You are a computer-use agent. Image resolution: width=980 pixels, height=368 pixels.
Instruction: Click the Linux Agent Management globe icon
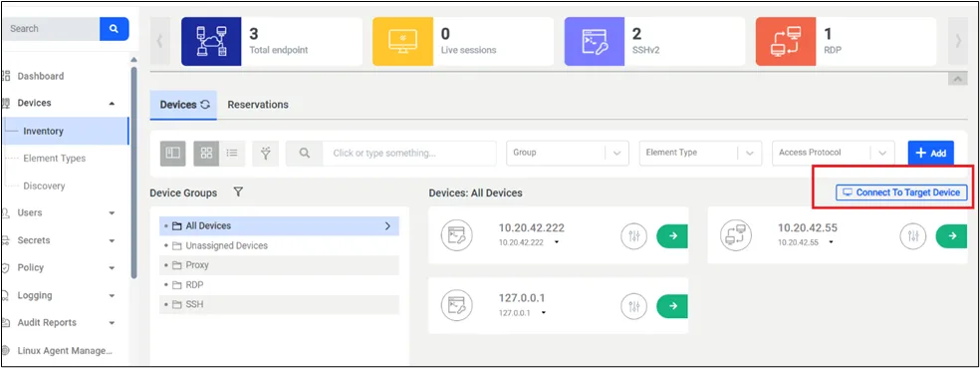tap(6, 350)
